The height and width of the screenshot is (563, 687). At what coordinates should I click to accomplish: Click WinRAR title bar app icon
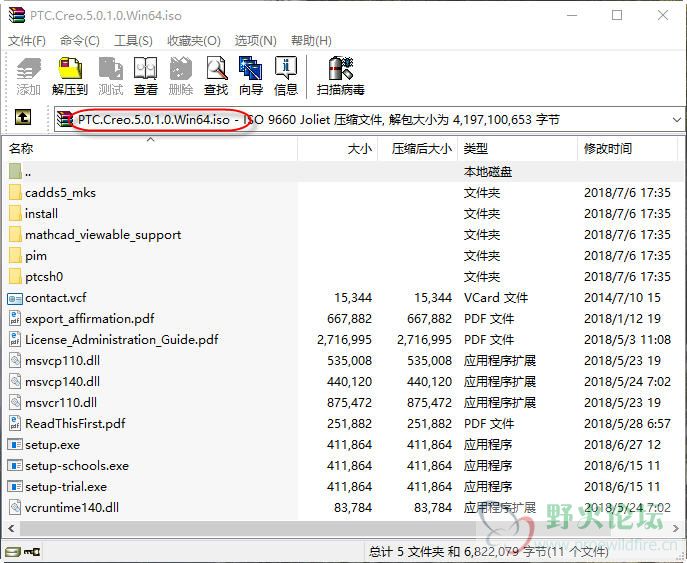17,15
